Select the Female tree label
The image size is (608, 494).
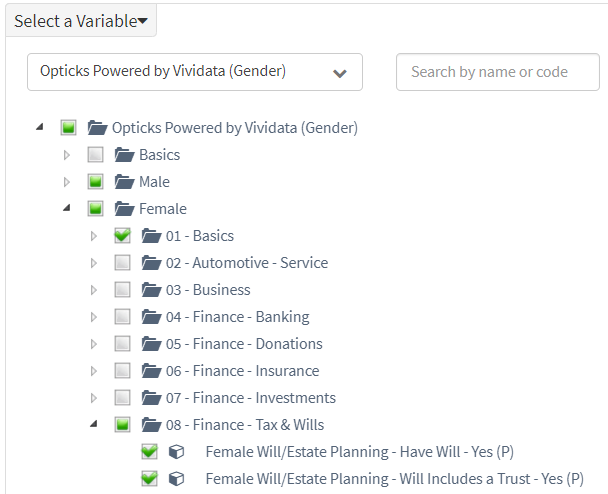pyautogui.click(x=163, y=209)
